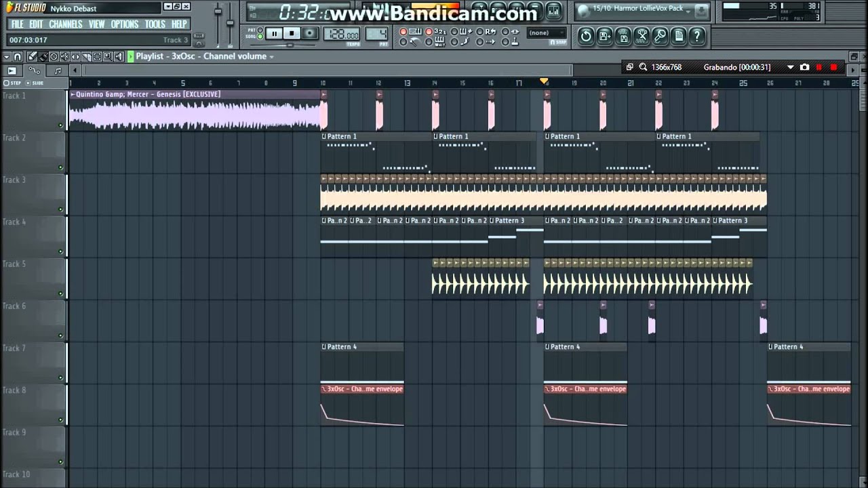The width and height of the screenshot is (868, 488).
Task: Select the Delete tool in playlist toolbar
Action: click(x=54, y=57)
